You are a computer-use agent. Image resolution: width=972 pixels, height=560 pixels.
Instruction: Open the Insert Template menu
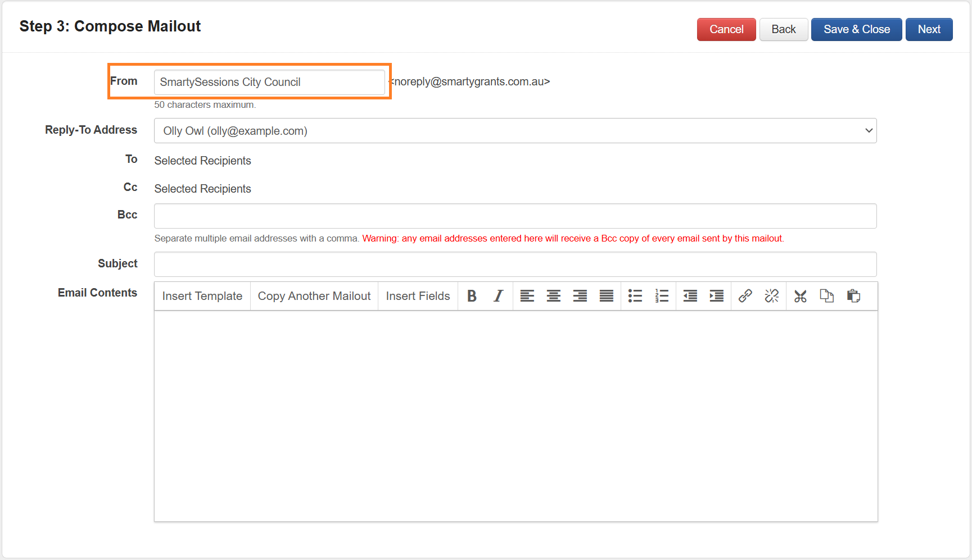point(202,296)
